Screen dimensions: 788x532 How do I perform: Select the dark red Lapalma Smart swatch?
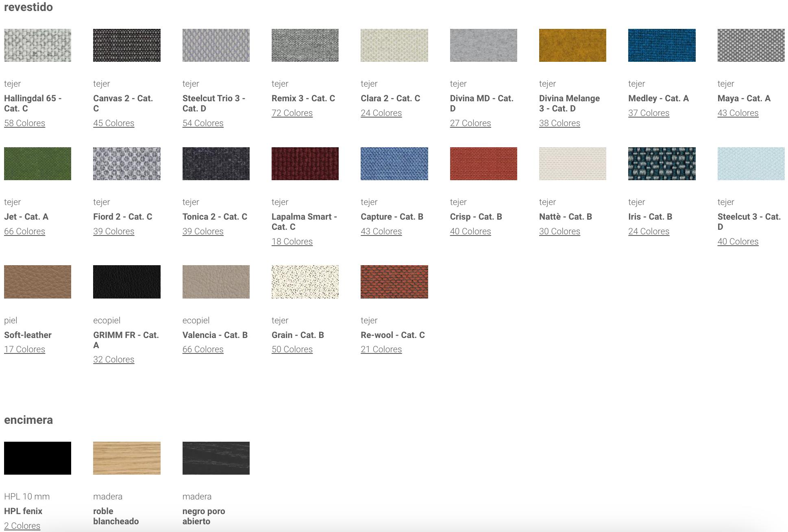[305, 164]
